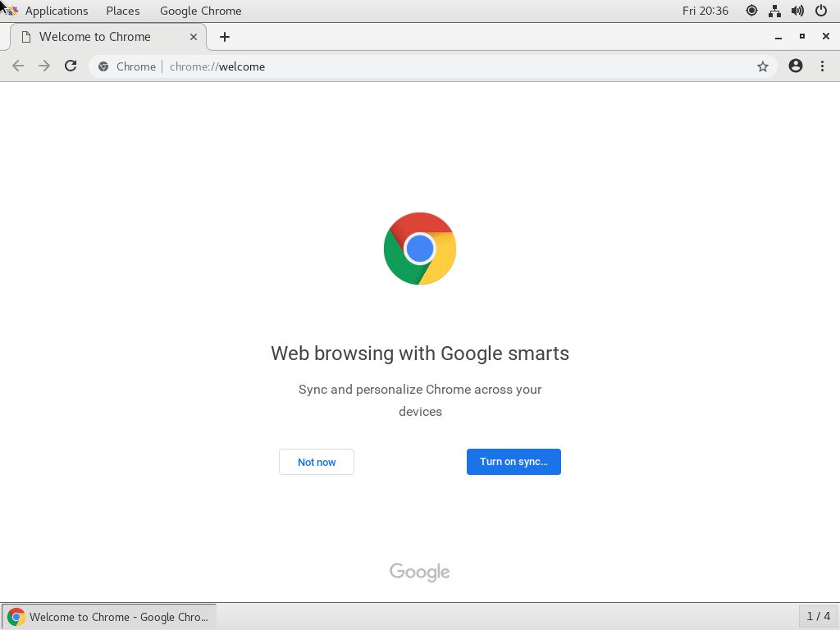Click the power icon in the top bar
The height and width of the screenshot is (630, 840).
pos(821,11)
